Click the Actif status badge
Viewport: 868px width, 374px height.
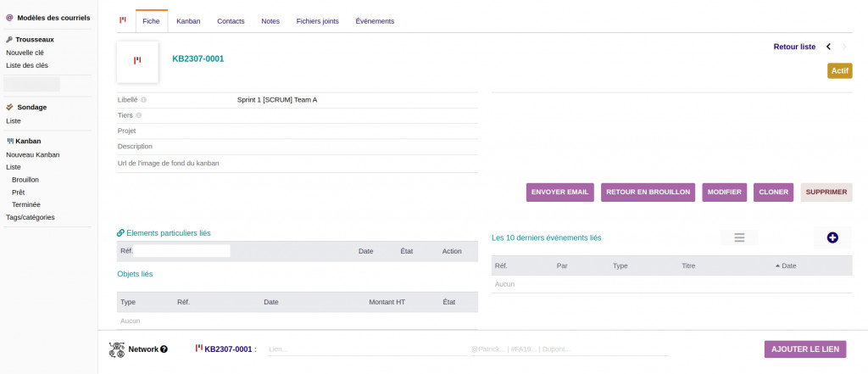[x=840, y=71]
